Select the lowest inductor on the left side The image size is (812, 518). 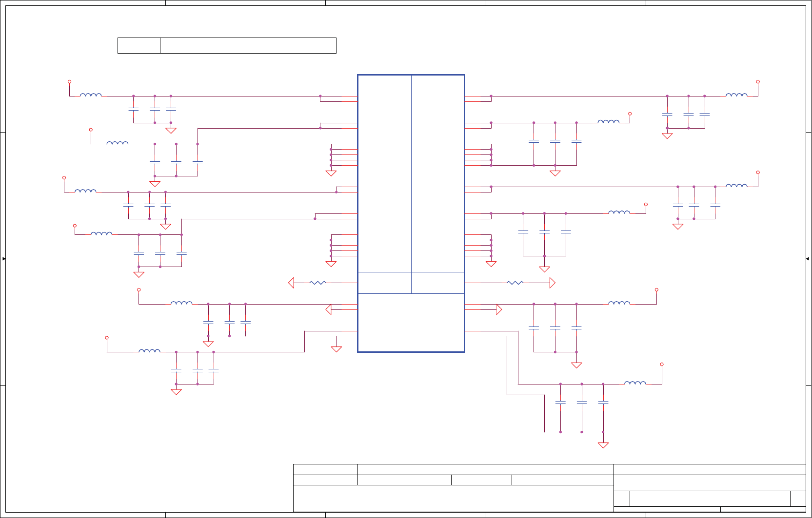(149, 350)
